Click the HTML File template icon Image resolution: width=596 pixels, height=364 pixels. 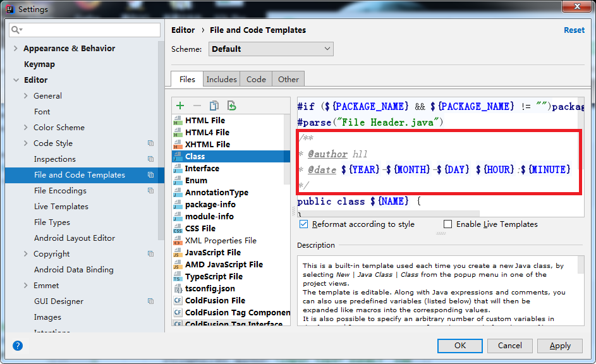[x=178, y=121]
